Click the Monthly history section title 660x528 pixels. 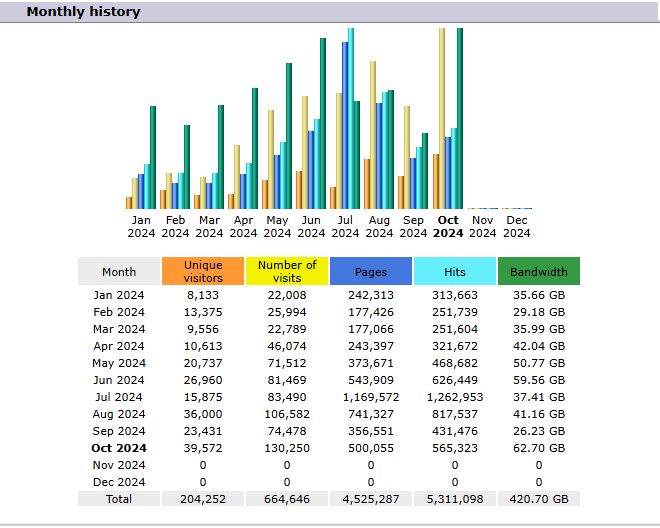(83, 12)
